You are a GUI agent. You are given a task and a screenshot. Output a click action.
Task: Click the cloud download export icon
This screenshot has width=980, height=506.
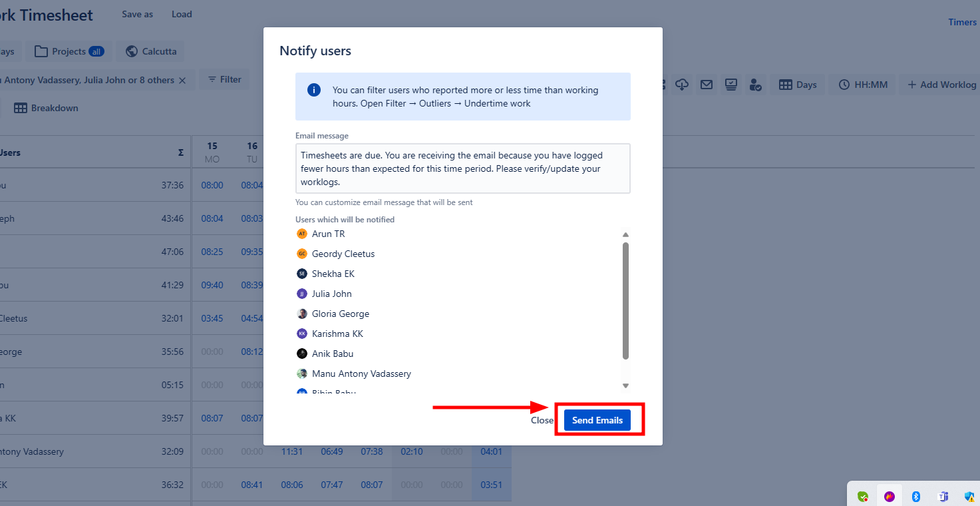point(682,85)
